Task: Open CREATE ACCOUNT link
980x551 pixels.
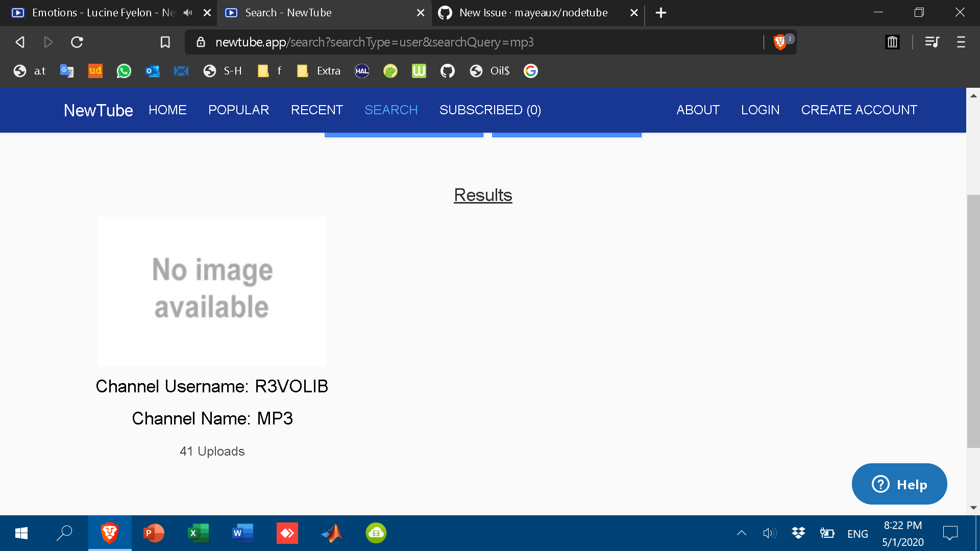Action: click(x=859, y=110)
